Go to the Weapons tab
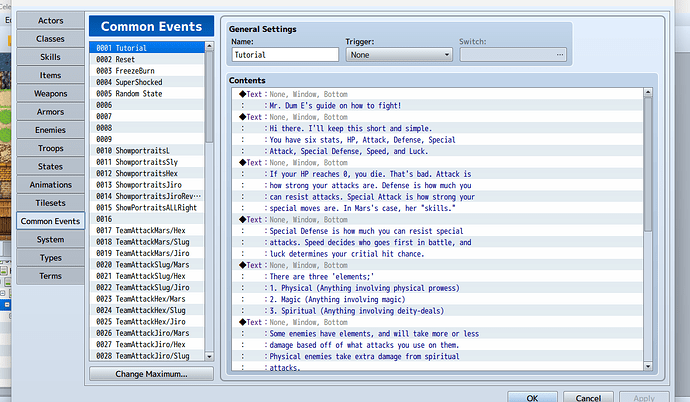This screenshot has height=402, width=690. tap(50, 93)
